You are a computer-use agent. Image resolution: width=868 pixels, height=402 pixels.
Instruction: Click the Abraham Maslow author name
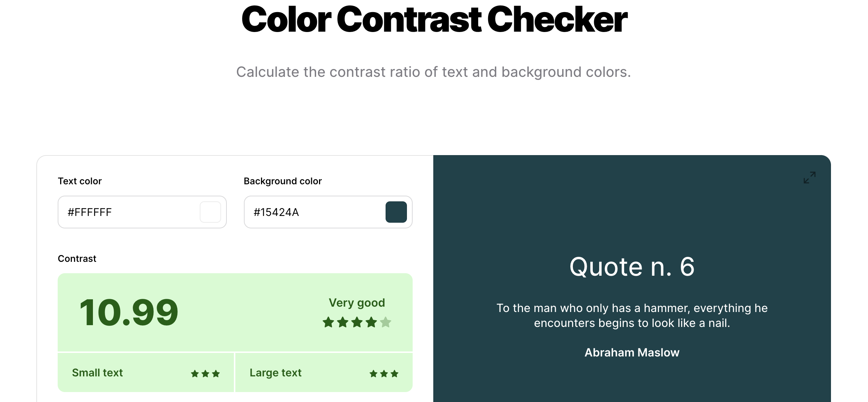(x=632, y=353)
